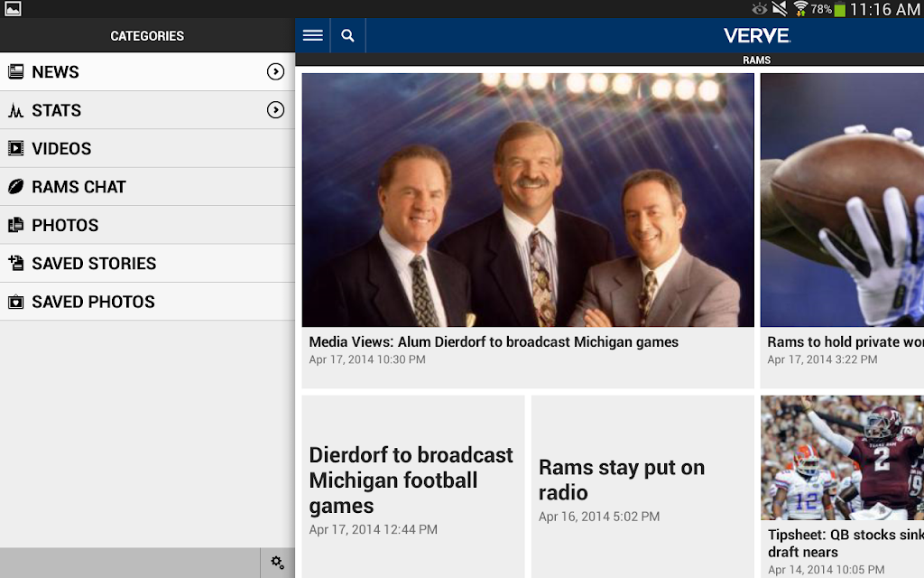Viewport: 924px width, 578px height.
Task: Click the Videos film icon
Action: coord(16,149)
